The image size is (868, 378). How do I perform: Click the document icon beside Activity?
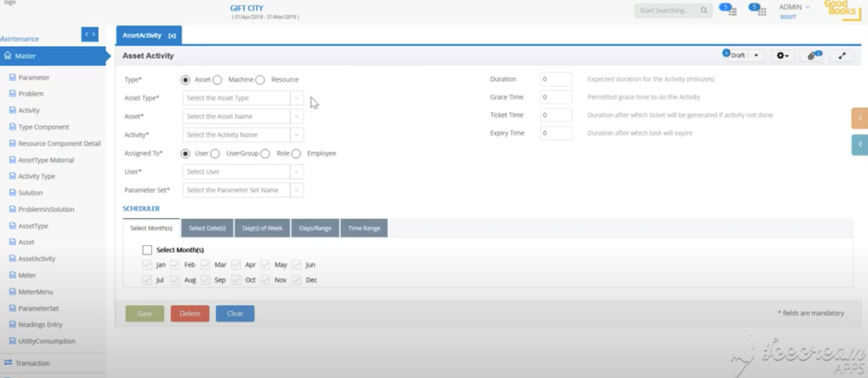[13, 110]
